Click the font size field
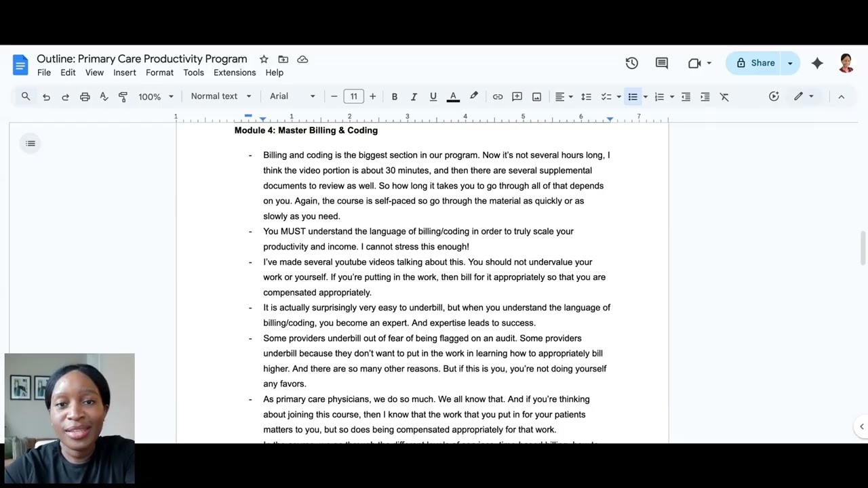This screenshot has height=488, width=868. click(353, 96)
